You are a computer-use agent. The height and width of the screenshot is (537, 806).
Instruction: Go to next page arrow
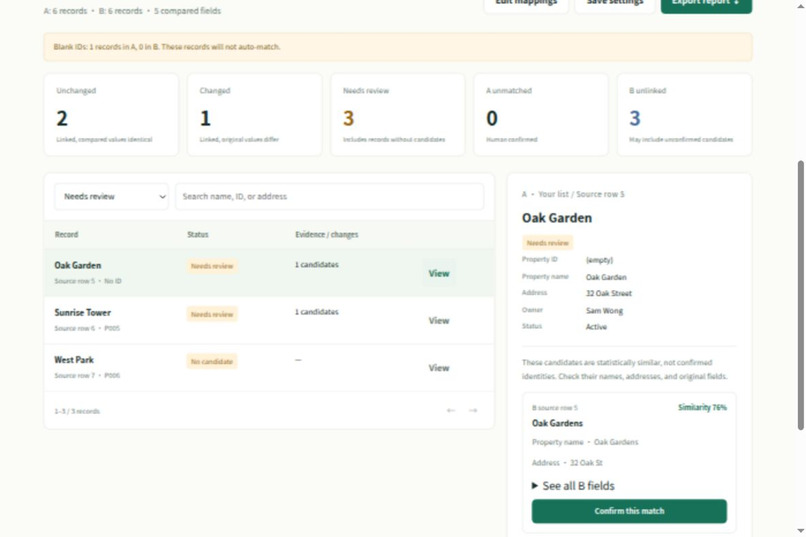[x=473, y=410]
